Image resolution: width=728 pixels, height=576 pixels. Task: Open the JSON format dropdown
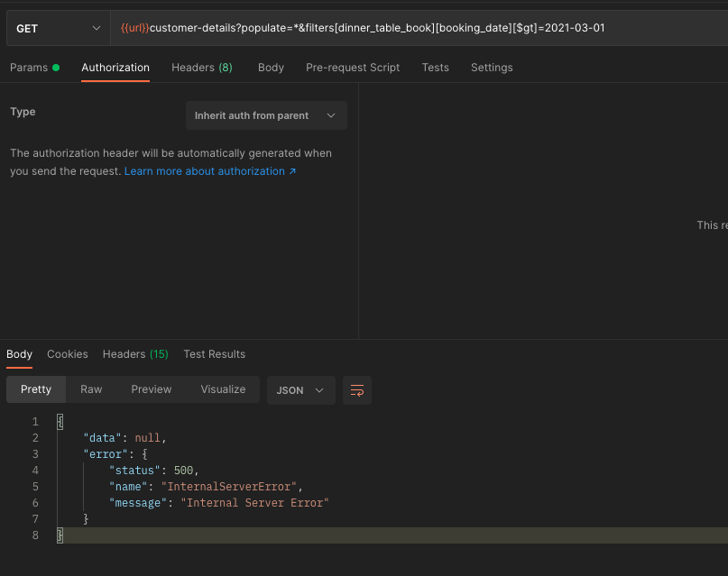tap(301, 390)
